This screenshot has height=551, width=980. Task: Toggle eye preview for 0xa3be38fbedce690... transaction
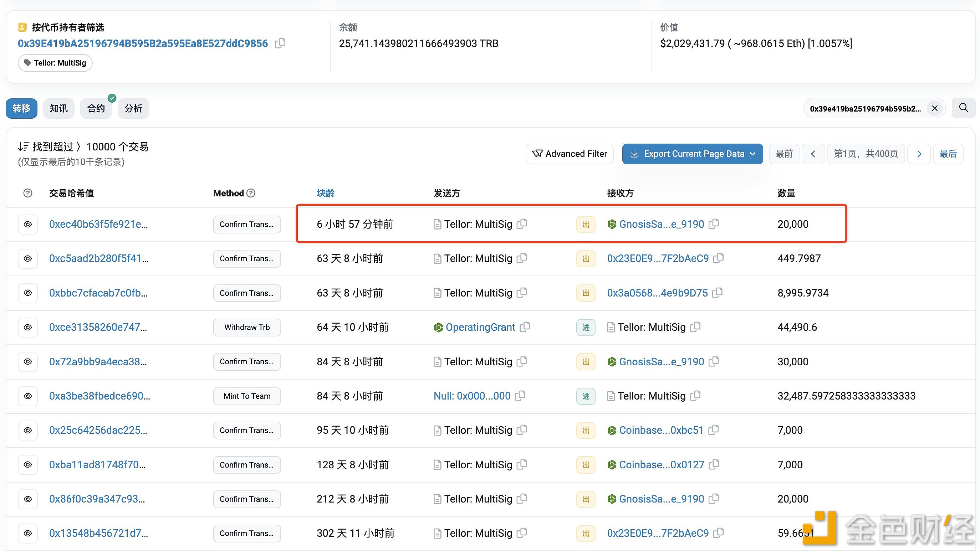click(28, 396)
